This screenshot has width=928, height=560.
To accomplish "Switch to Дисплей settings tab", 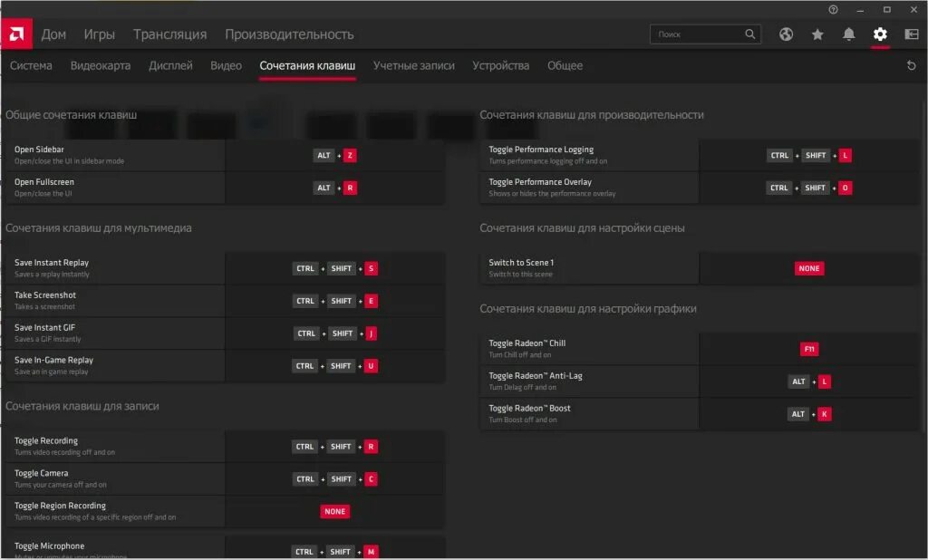I will [x=170, y=66].
